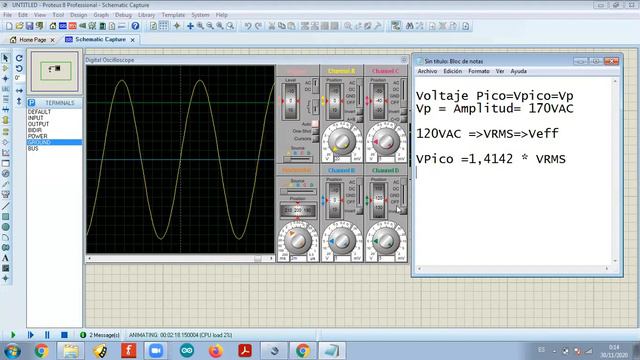The height and width of the screenshot is (360, 640).
Task: Select the Component Mode tool
Action: (5, 68)
